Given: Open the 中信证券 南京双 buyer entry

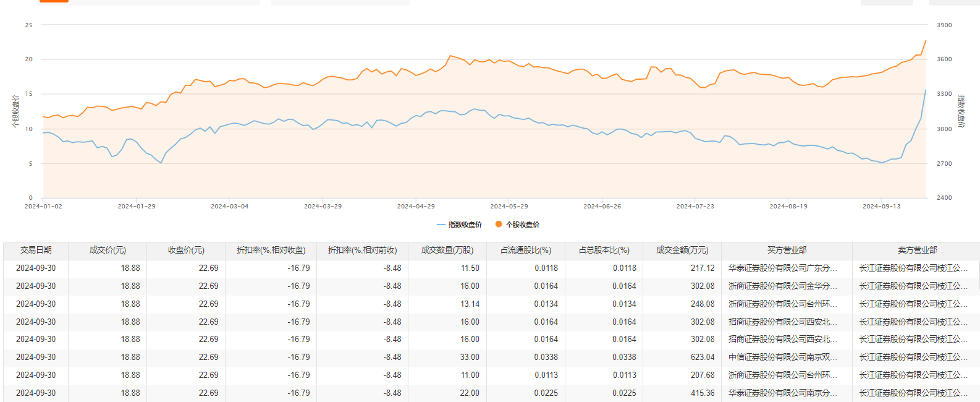Looking at the screenshot, I should (x=782, y=357).
